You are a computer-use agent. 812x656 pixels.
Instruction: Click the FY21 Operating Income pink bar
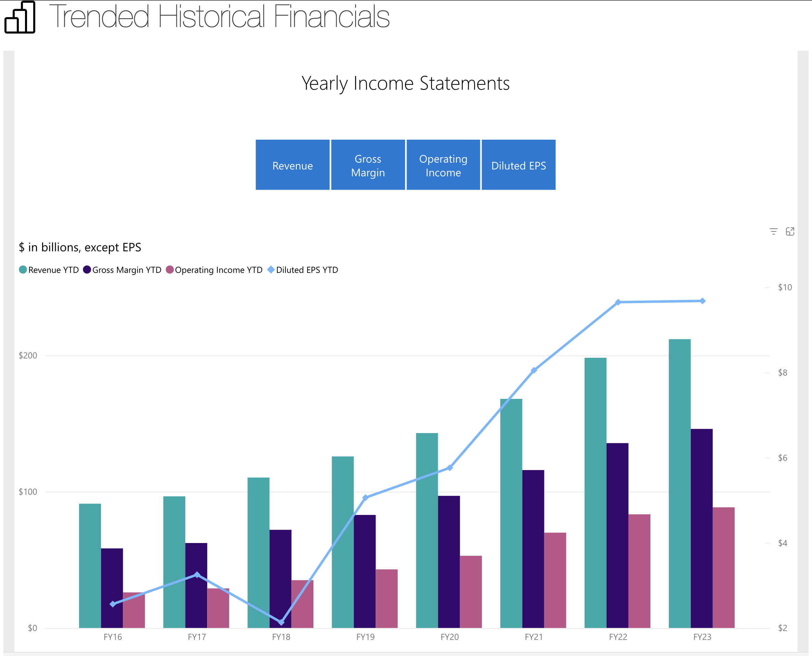[x=555, y=580]
